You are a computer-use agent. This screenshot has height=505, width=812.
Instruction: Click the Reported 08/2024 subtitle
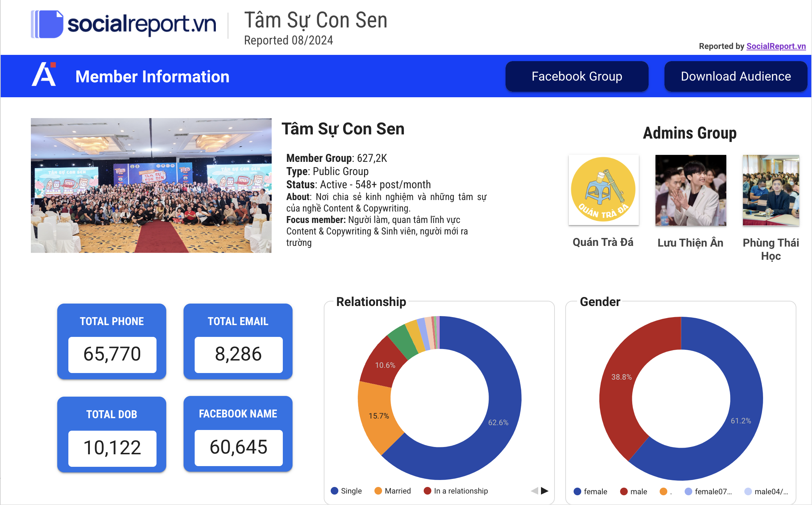pyautogui.click(x=288, y=40)
